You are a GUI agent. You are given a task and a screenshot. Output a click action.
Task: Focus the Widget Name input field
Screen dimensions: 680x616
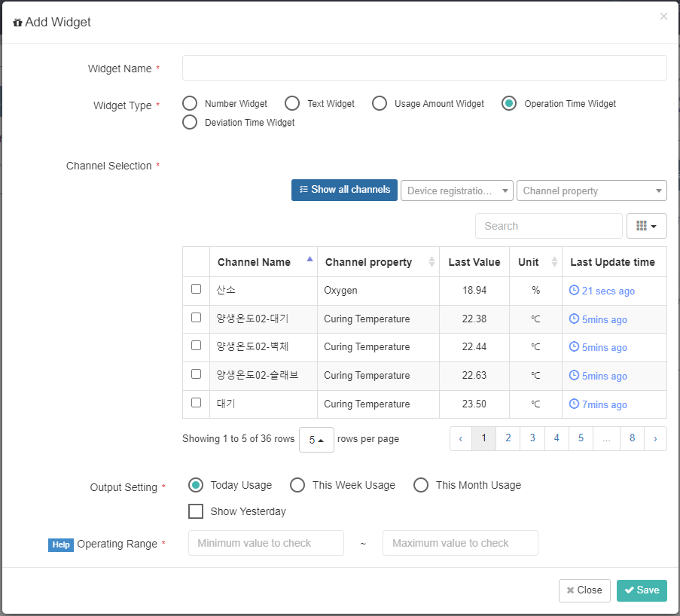424,68
